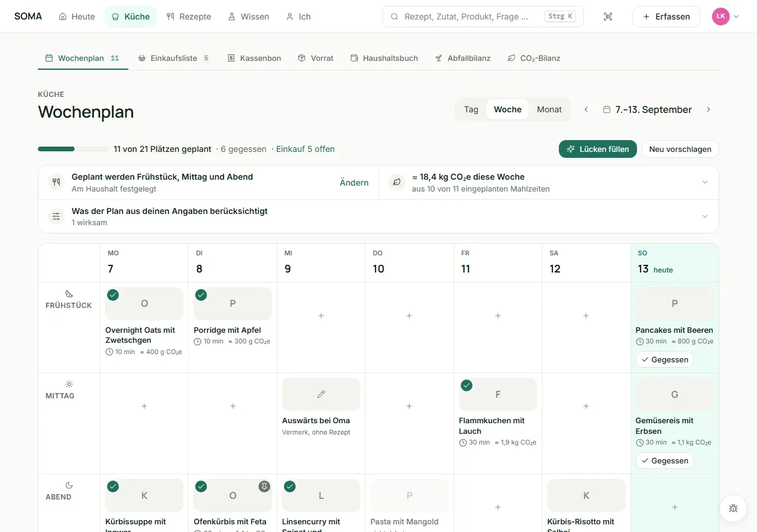
Task: Add Thursday breakfast with plus icon
Action: [409, 316]
